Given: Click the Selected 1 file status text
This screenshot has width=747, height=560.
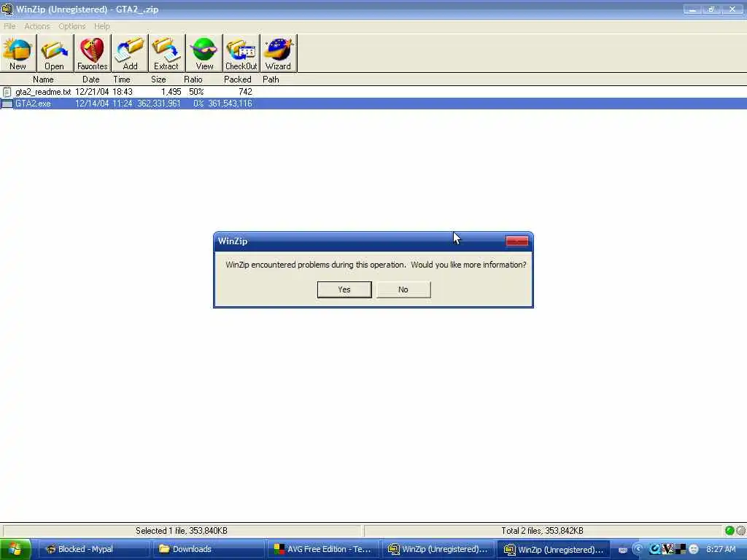Looking at the screenshot, I should [182, 531].
